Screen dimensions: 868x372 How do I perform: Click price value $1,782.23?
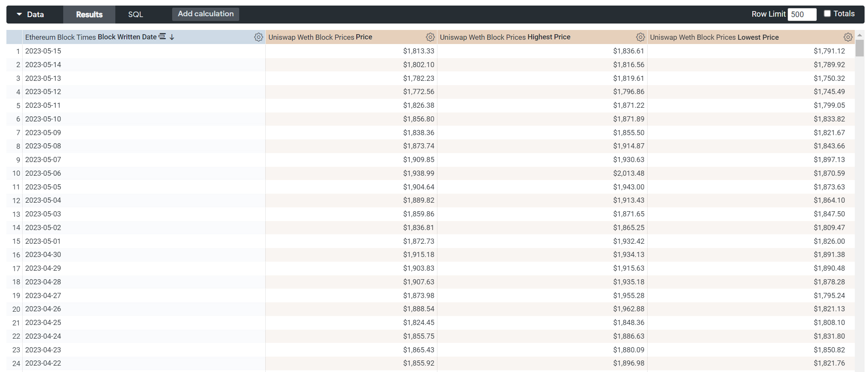419,78
